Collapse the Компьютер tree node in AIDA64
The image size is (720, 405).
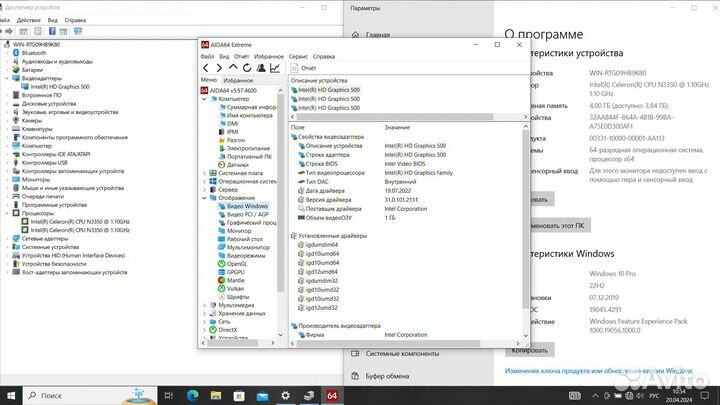point(204,99)
